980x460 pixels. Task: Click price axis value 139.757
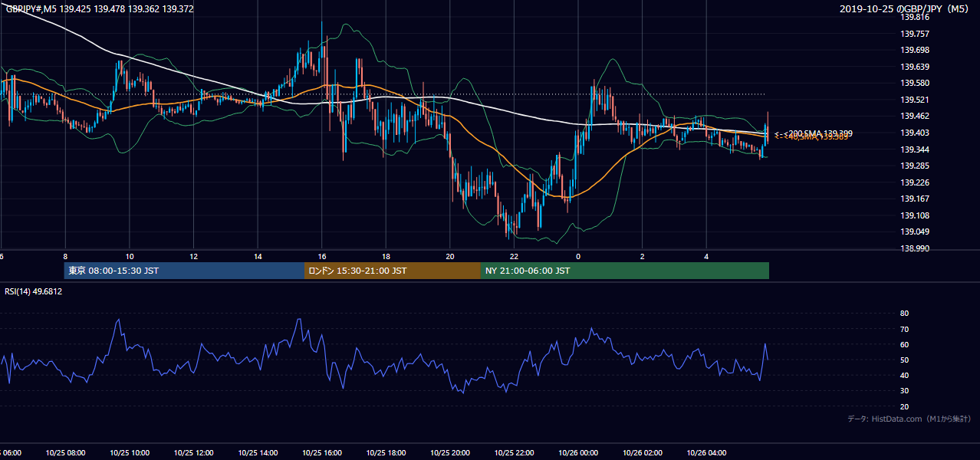tap(914, 34)
